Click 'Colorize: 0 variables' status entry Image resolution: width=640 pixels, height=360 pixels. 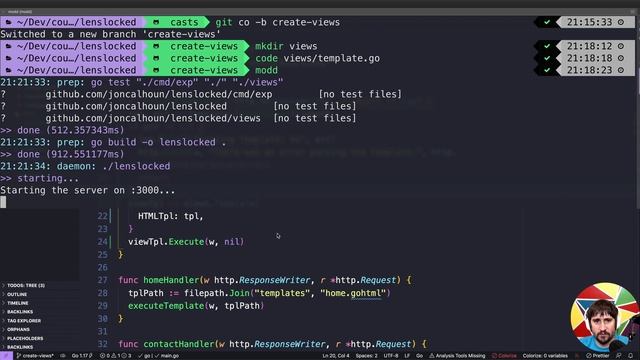[545, 356]
